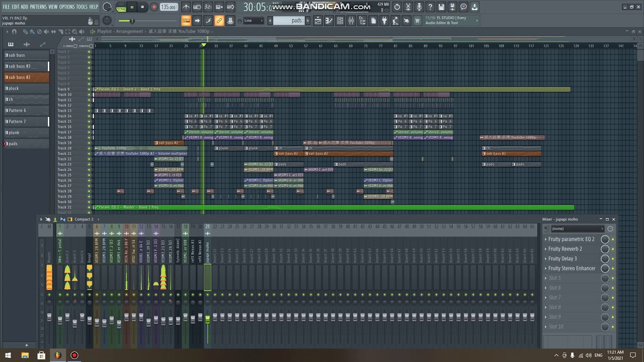The image size is (644, 362).
Task: Open the VIEW menu
Action: 53,7
